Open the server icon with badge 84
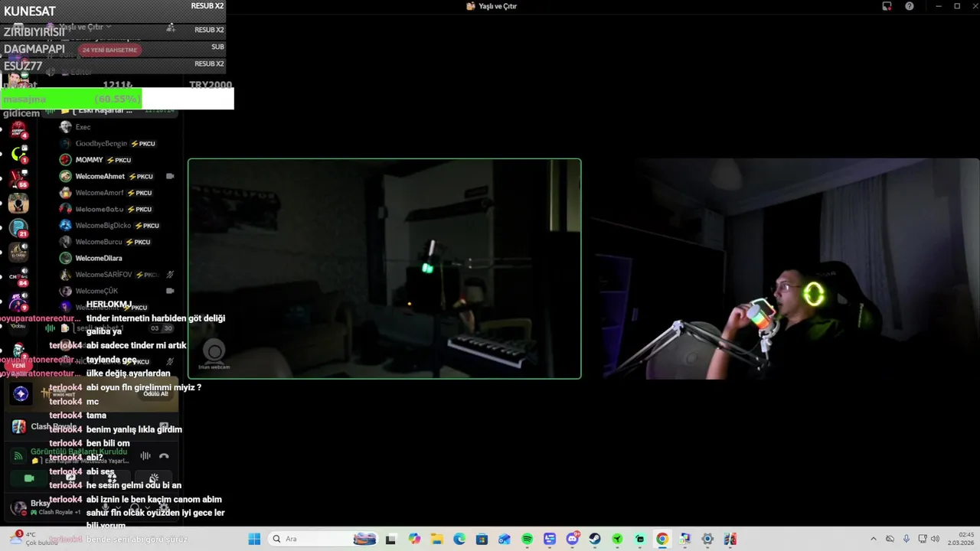 pyautogui.click(x=18, y=276)
